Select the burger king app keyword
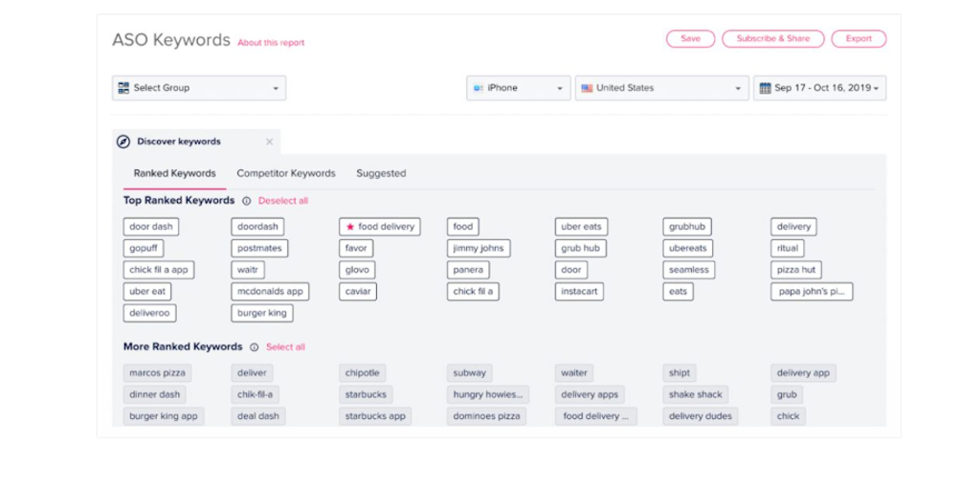Viewport: 980px width, 489px height. pos(164,416)
